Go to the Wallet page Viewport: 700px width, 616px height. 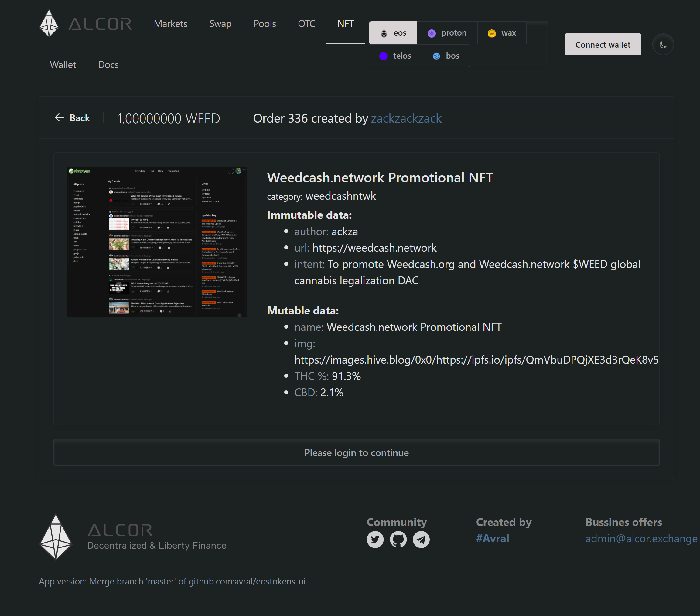coord(63,65)
